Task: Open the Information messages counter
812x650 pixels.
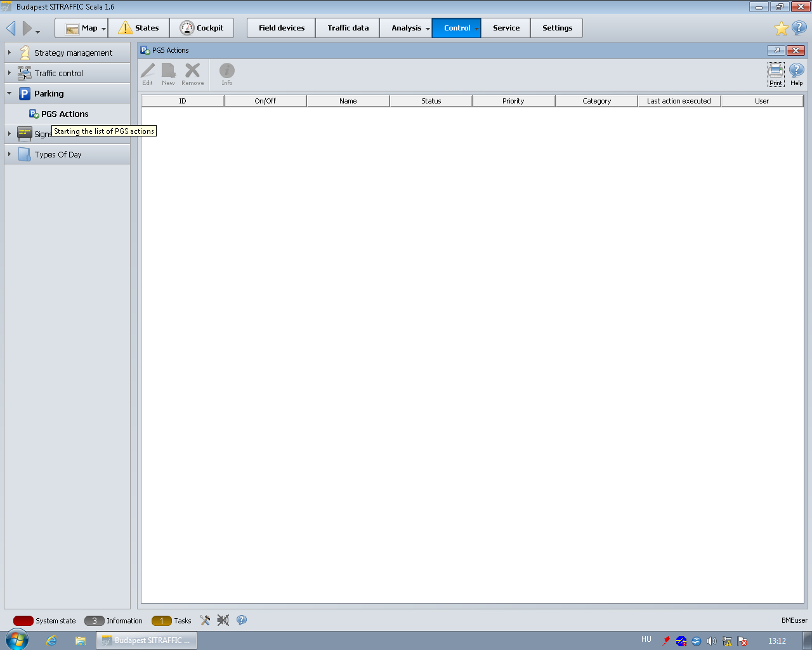Action: coord(114,621)
